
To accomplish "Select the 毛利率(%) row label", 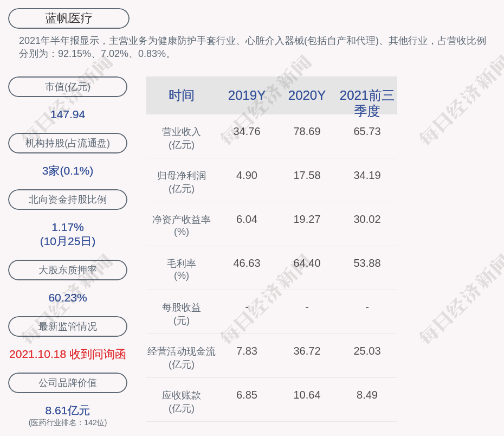I will pyautogui.click(x=182, y=270).
